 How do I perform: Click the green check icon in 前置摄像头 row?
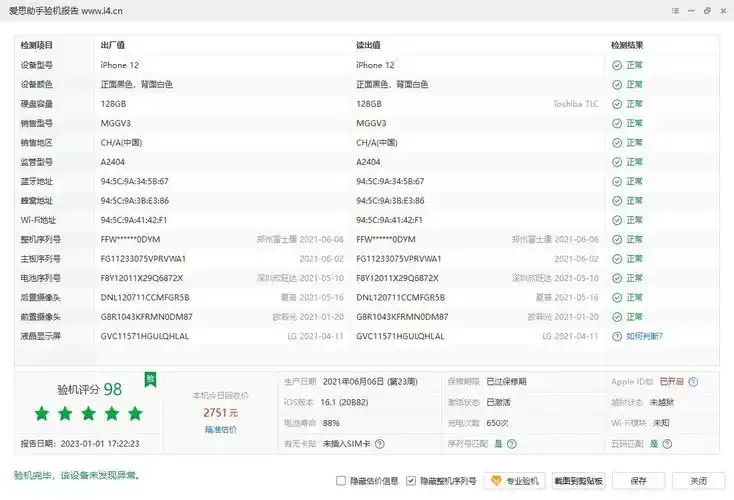click(617, 317)
